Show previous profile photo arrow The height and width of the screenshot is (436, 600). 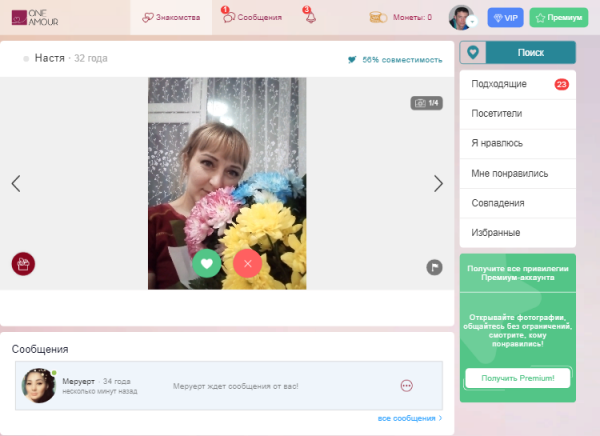coord(16,183)
